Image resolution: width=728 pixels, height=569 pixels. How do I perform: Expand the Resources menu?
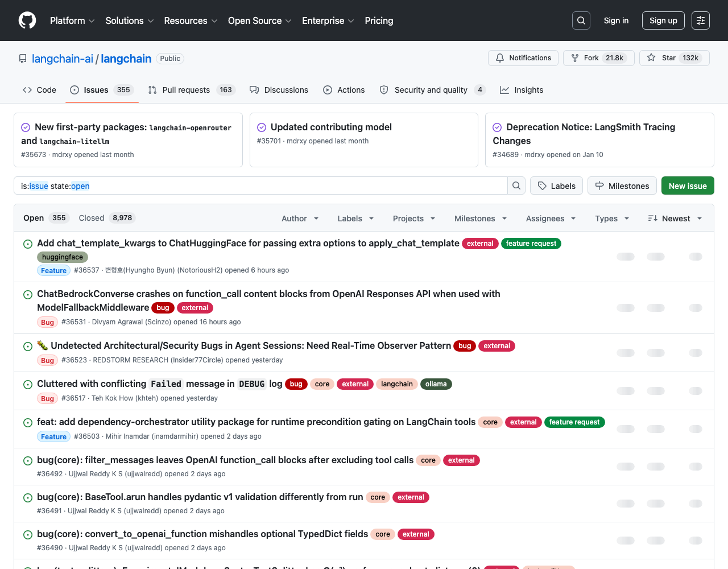click(191, 20)
